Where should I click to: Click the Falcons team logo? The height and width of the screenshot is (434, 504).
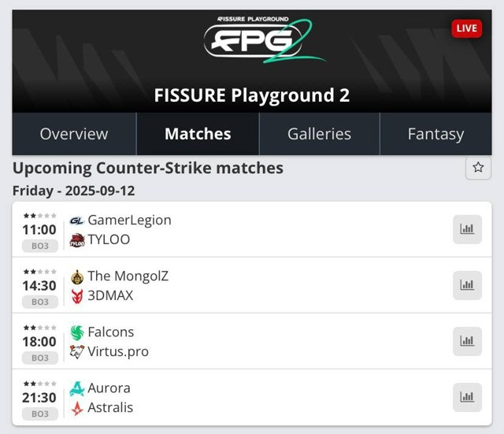(77, 332)
